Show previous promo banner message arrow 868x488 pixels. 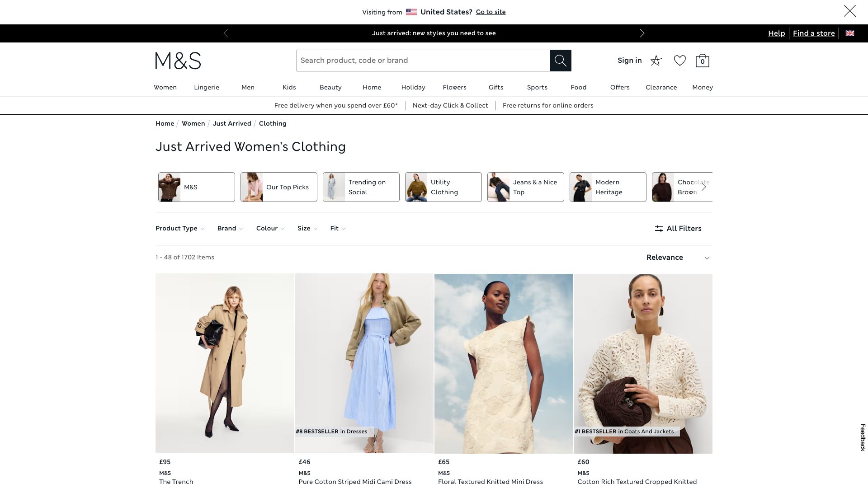[x=226, y=33]
